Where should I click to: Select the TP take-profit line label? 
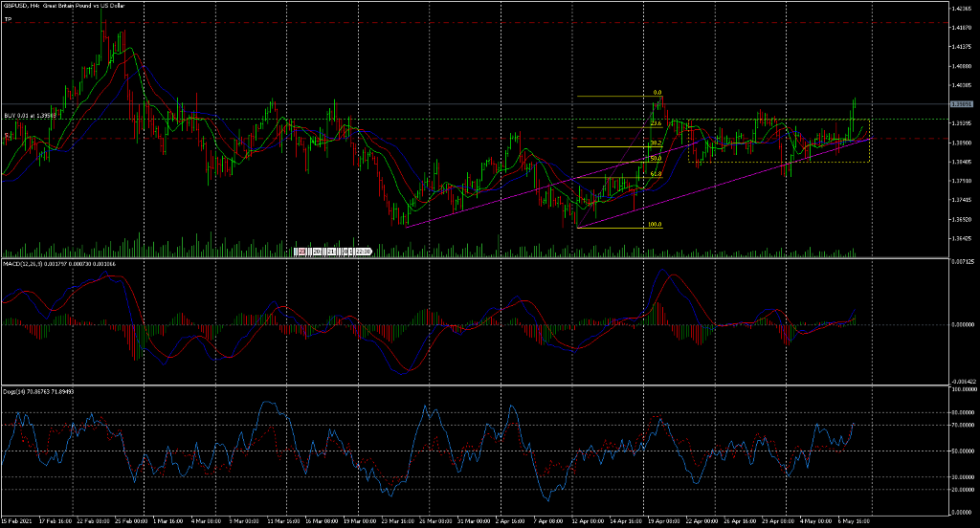point(8,19)
